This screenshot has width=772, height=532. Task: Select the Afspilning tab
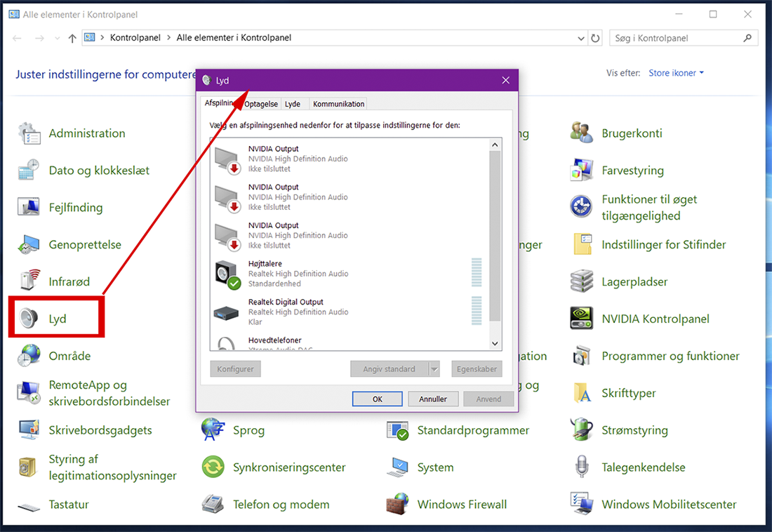click(219, 103)
